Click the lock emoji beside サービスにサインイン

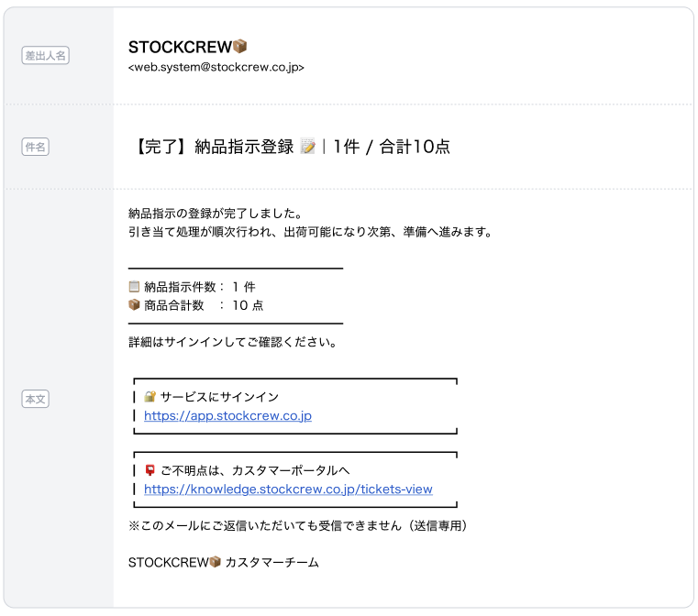pyautogui.click(x=150, y=397)
